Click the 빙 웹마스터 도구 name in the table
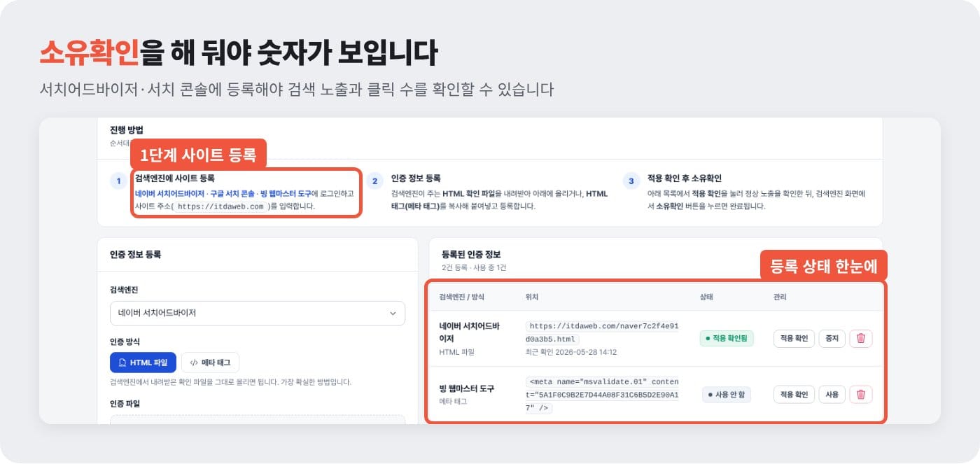The width and height of the screenshot is (980, 464). pos(467,388)
